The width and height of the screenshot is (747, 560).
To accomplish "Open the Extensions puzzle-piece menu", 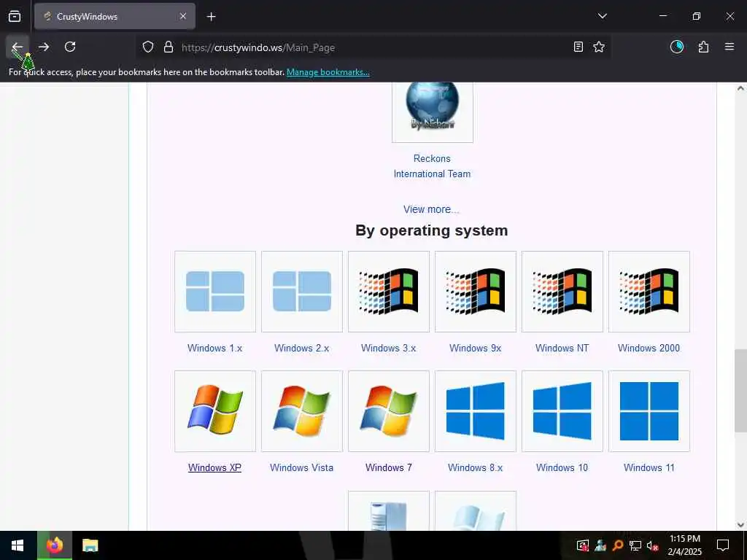I will pos(704,47).
